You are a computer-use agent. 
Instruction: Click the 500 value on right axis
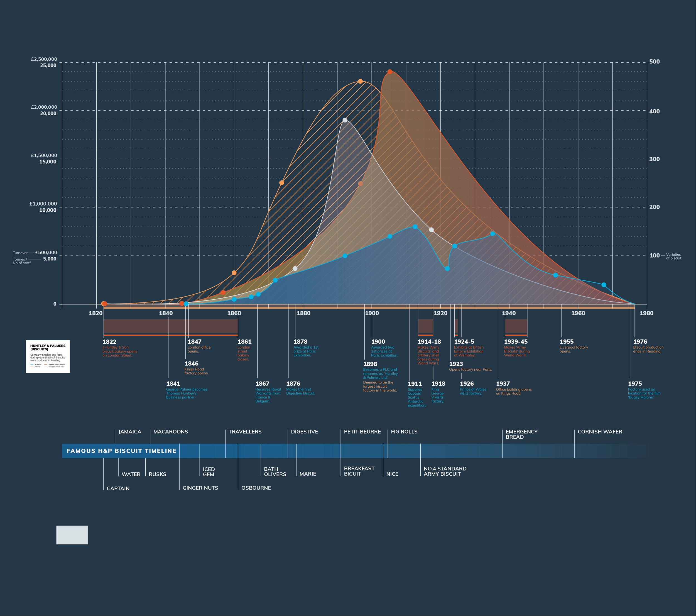coord(654,62)
